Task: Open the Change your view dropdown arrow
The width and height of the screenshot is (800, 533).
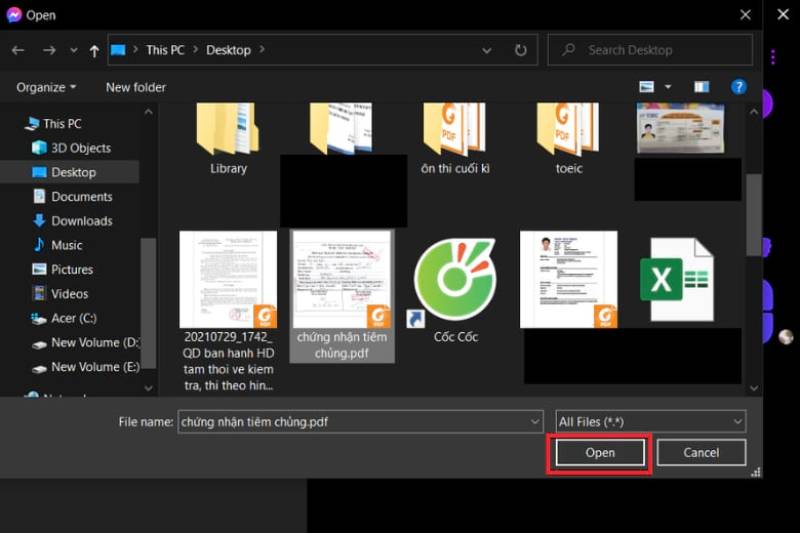Action: 668,87
